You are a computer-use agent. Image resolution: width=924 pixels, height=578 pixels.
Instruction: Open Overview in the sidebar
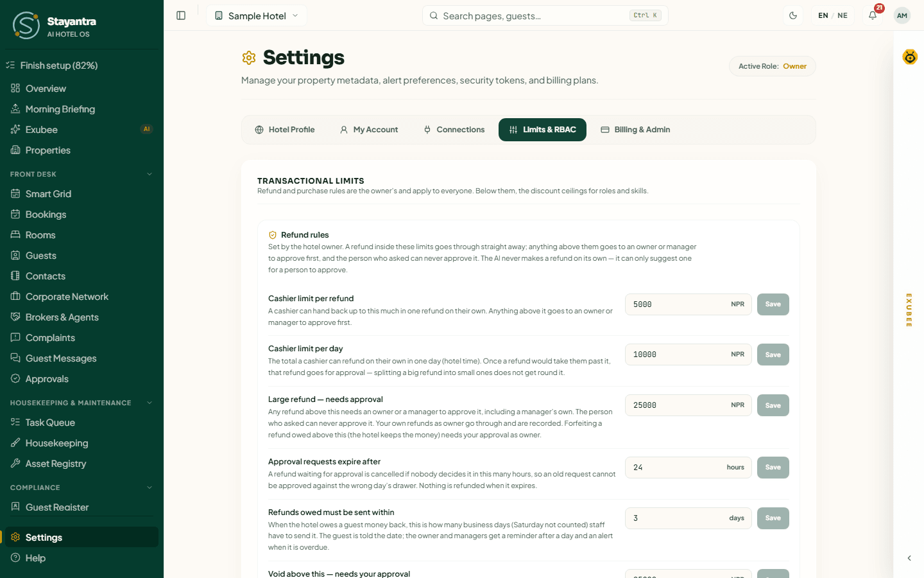pyautogui.click(x=81, y=89)
